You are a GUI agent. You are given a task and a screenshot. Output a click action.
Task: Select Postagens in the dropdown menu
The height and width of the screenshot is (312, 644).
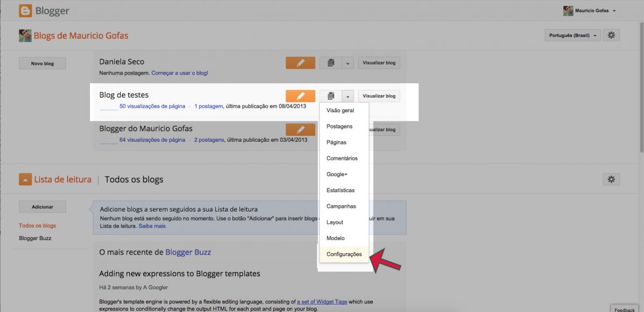click(344, 127)
